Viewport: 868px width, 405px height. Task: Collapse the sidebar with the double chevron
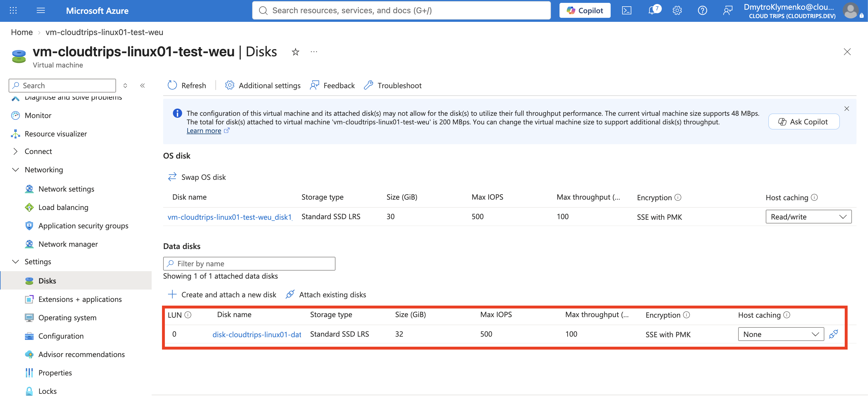[x=142, y=86]
